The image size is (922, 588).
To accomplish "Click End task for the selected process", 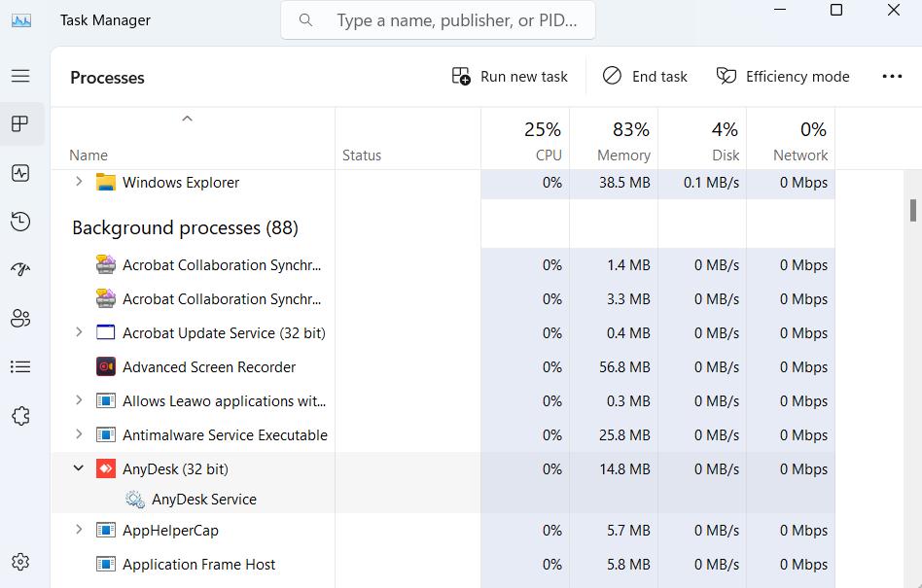I will tap(645, 76).
